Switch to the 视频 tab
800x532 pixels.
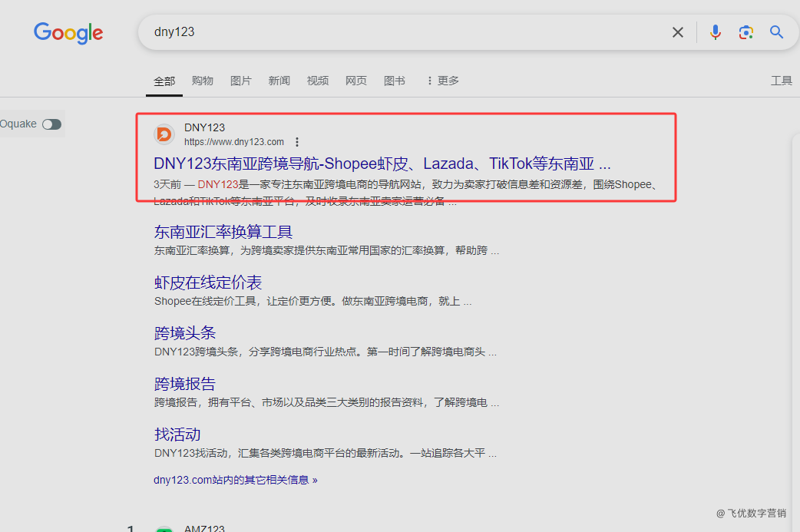click(x=317, y=81)
